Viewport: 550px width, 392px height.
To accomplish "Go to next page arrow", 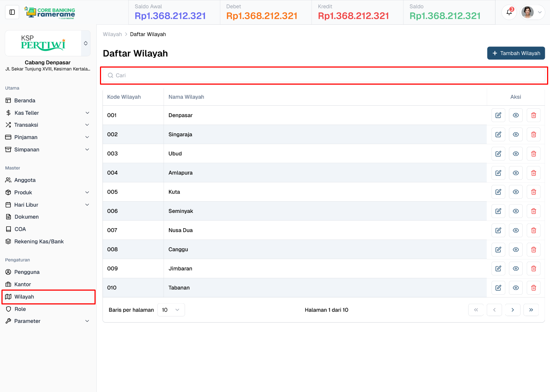I will (x=513, y=310).
